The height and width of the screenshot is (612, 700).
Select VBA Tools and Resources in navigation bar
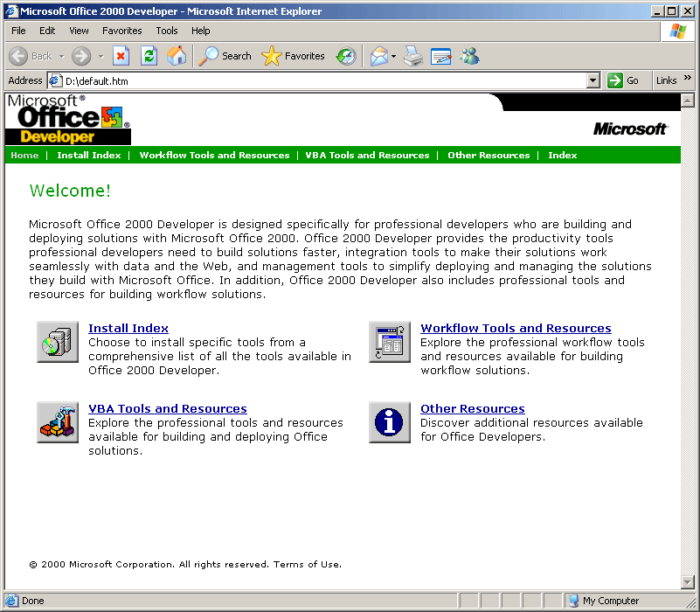pyautogui.click(x=367, y=155)
